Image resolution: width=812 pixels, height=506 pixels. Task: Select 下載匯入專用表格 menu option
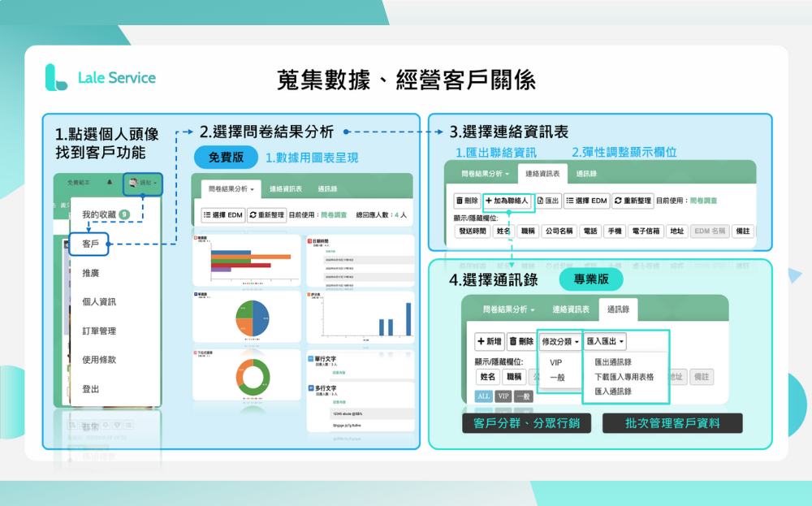coord(624,377)
